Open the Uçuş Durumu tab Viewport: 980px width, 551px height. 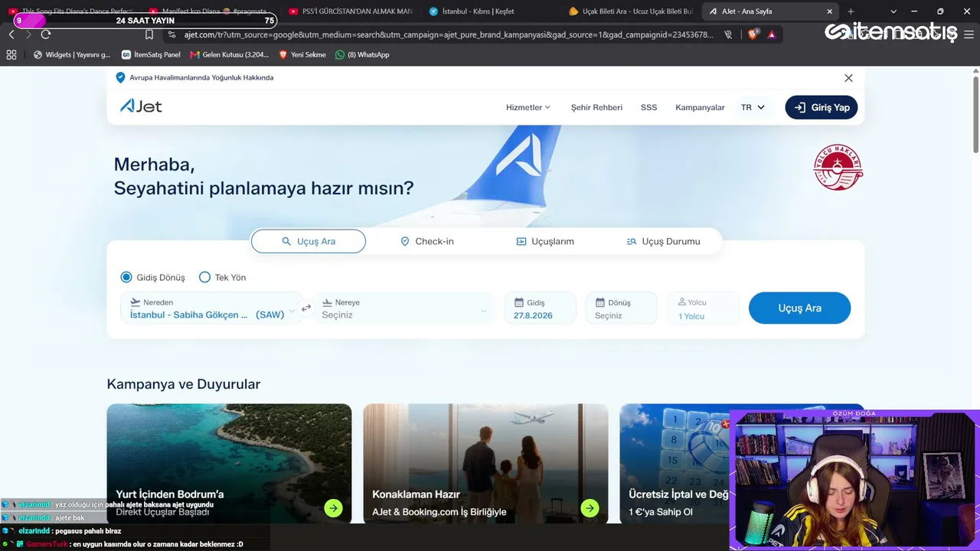(x=664, y=241)
